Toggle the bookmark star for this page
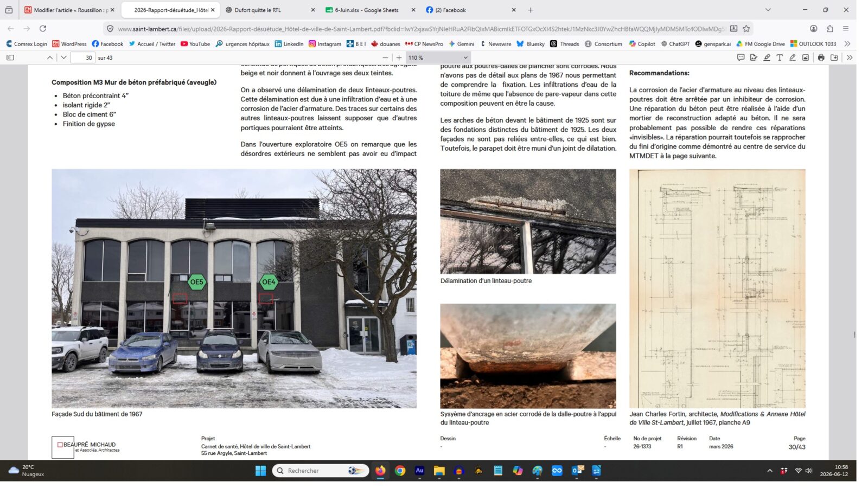868x488 pixels. click(x=746, y=29)
